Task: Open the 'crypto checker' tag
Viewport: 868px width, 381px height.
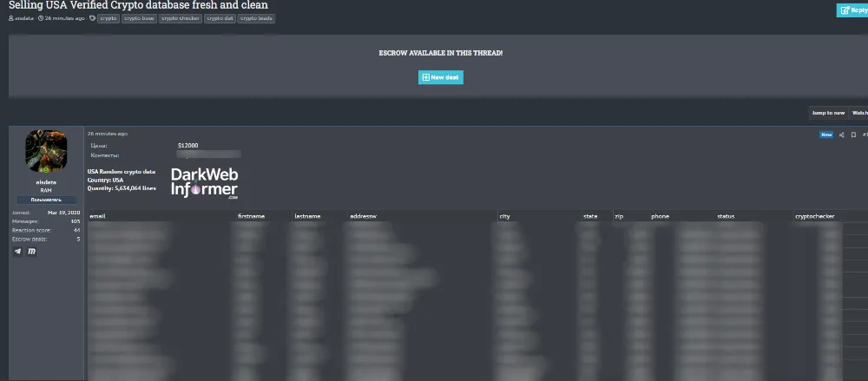Action: click(180, 18)
